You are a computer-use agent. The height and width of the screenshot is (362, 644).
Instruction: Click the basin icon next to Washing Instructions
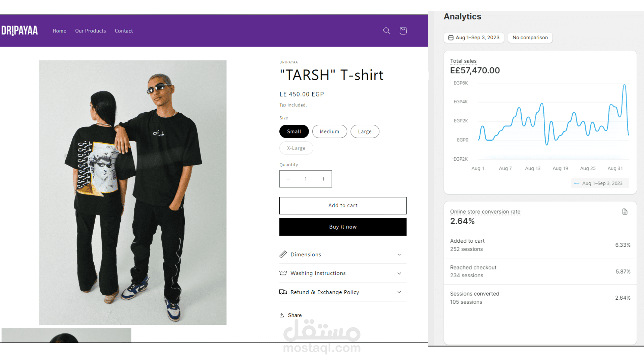point(283,273)
